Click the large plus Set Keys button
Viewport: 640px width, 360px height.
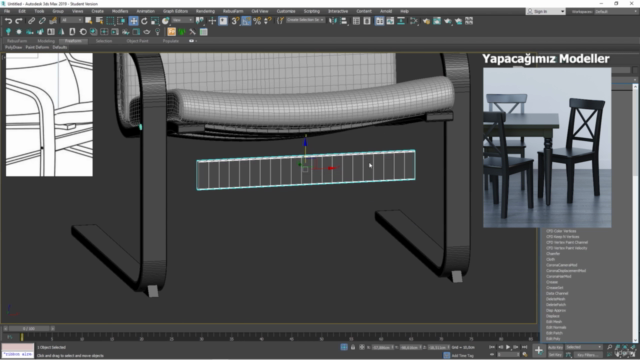pos(539,351)
